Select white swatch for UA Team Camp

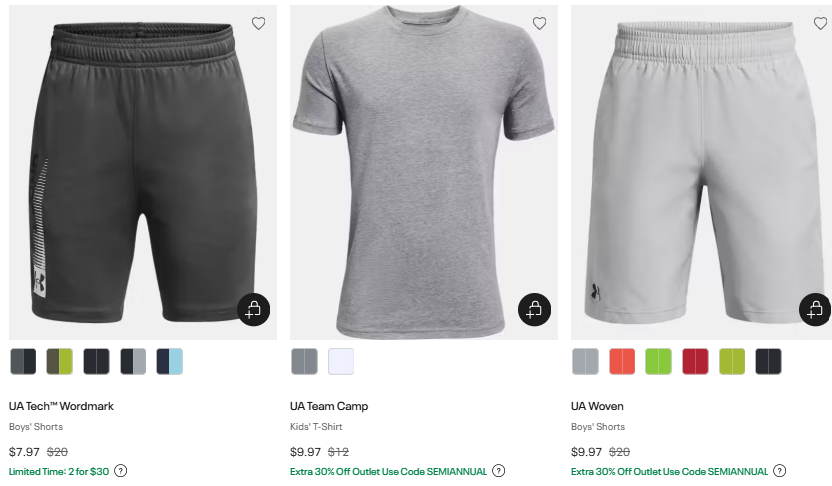click(341, 361)
